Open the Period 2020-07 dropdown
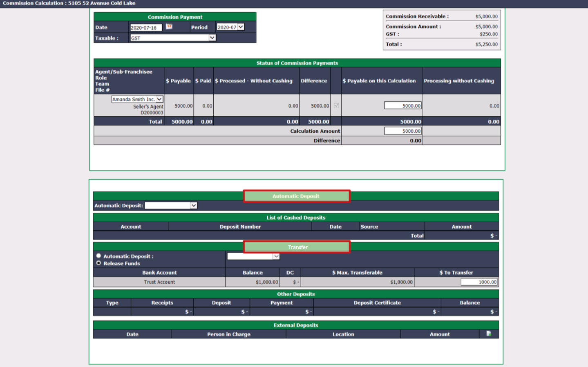 tap(230, 27)
